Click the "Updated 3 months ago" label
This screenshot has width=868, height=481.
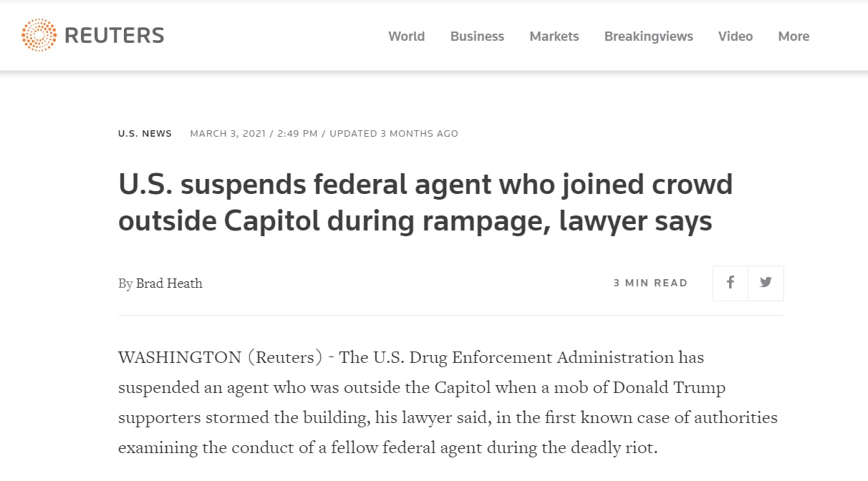click(393, 133)
